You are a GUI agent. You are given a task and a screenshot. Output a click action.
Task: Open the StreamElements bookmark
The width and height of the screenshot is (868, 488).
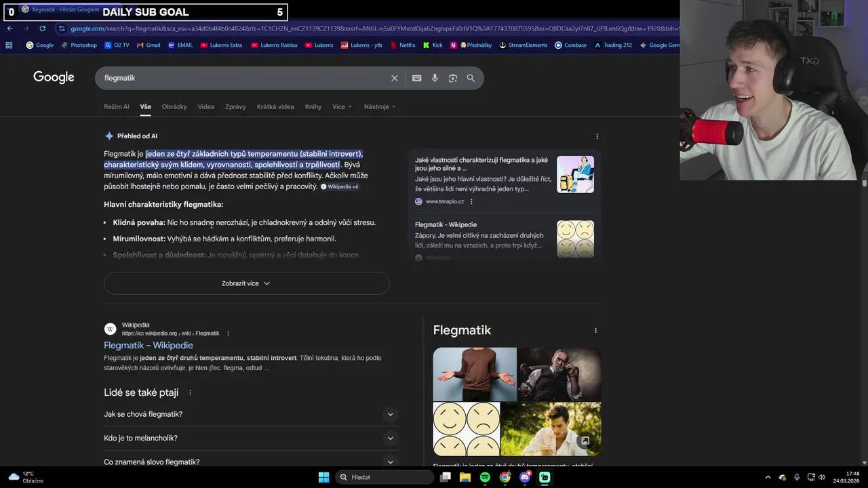tap(523, 45)
